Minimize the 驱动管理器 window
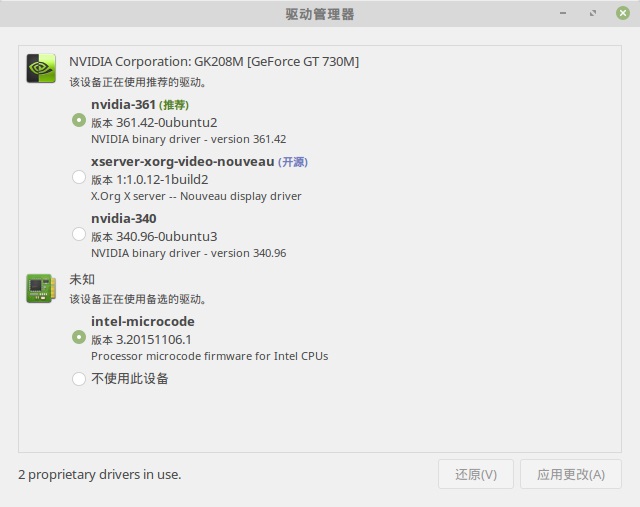 tap(563, 13)
